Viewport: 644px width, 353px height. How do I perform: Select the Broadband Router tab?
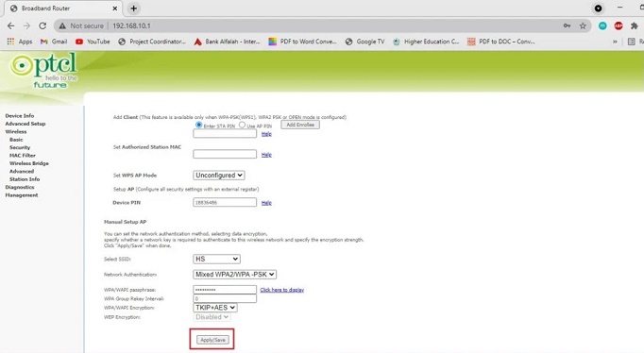[x=63, y=8]
